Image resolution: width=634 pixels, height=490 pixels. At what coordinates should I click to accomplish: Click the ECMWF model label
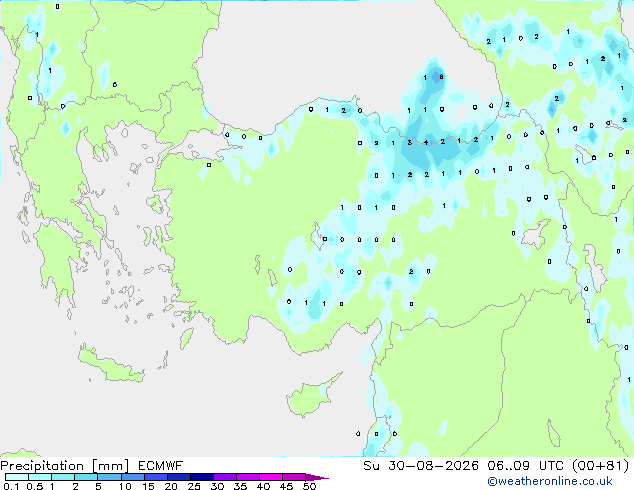point(161,466)
